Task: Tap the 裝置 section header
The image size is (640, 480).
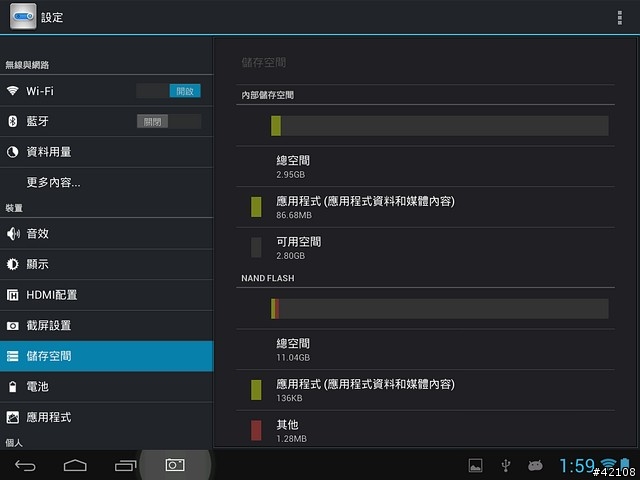Action: point(14,208)
